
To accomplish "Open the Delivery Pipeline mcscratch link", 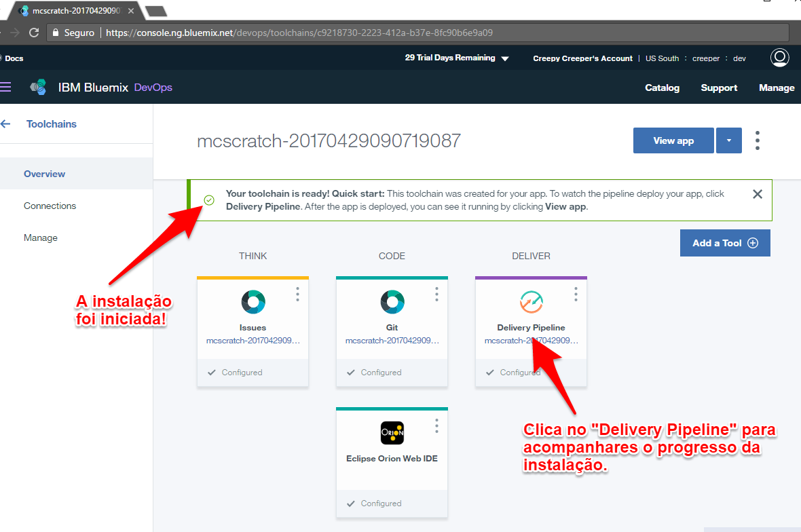I will click(532, 341).
